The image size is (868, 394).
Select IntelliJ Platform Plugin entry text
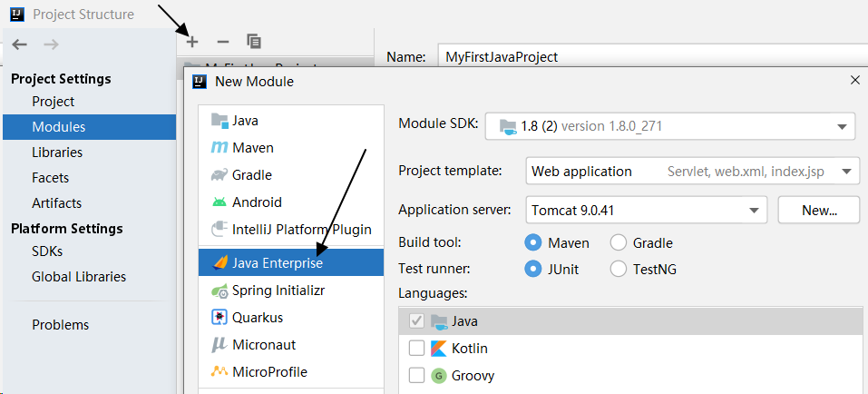(302, 229)
